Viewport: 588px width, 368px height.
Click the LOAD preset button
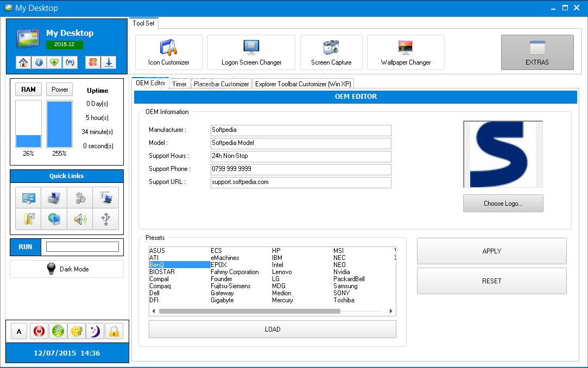(x=273, y=329)
